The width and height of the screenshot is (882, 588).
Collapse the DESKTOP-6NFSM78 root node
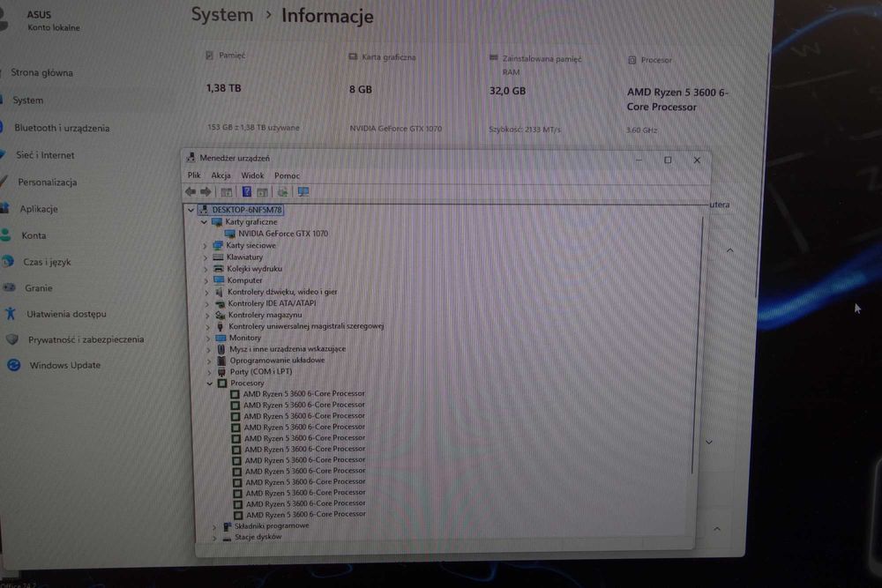191,210
